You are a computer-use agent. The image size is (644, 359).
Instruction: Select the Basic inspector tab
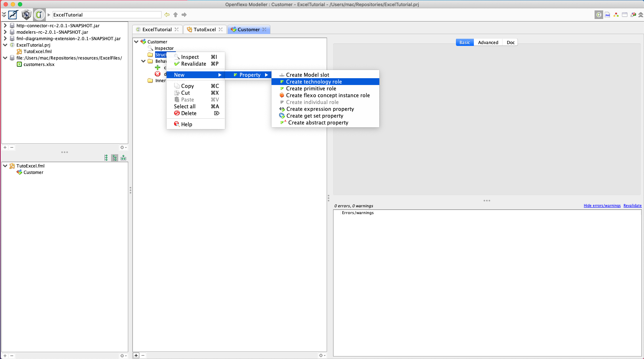click(x=465, y=42)
